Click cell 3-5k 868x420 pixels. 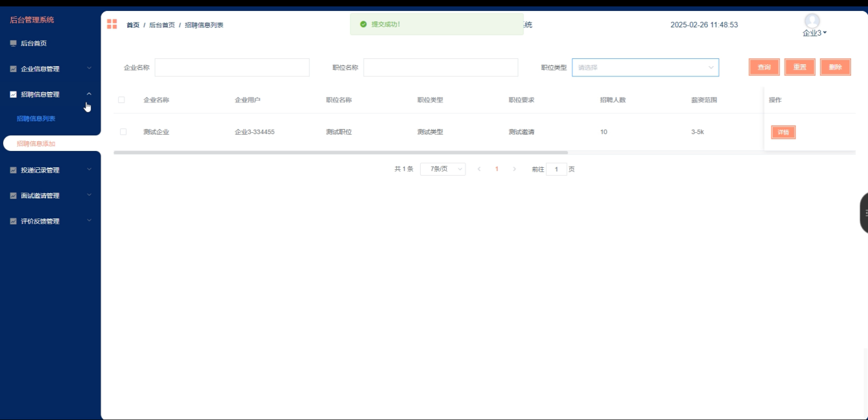point(698,132)
